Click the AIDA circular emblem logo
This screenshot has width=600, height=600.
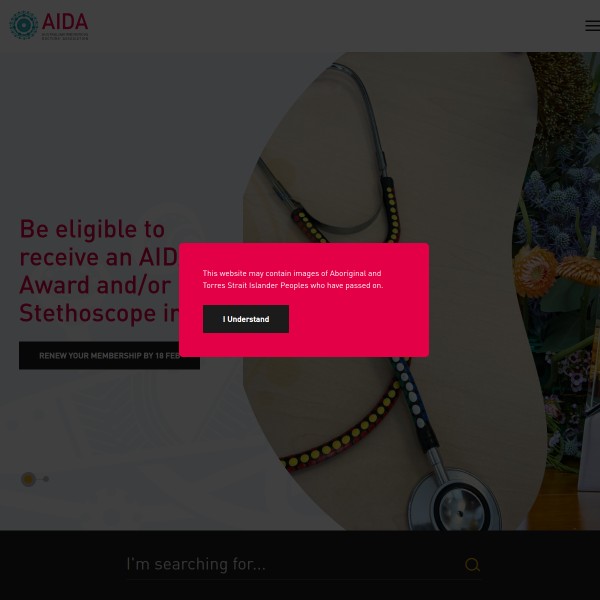coord(24,25)
